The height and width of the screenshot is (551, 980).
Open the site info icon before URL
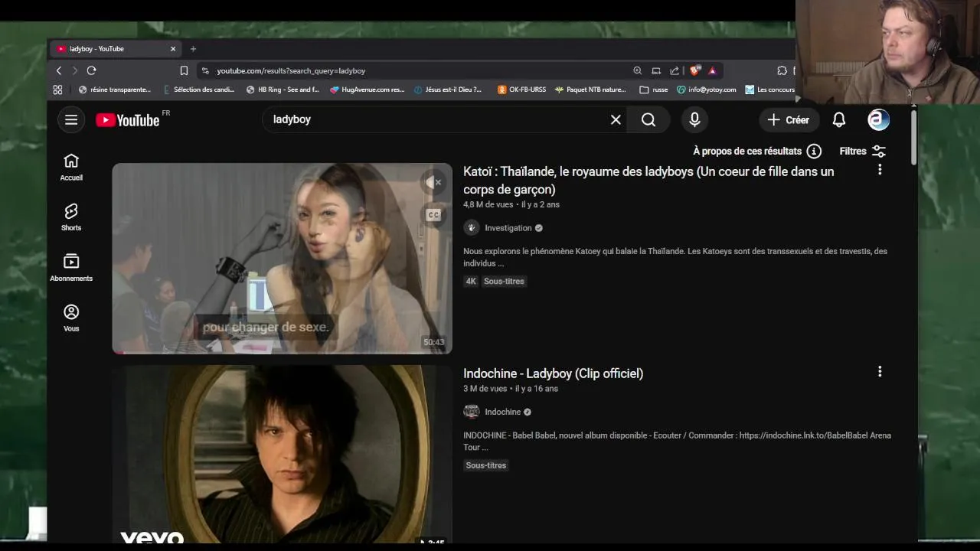pos(204,70)
